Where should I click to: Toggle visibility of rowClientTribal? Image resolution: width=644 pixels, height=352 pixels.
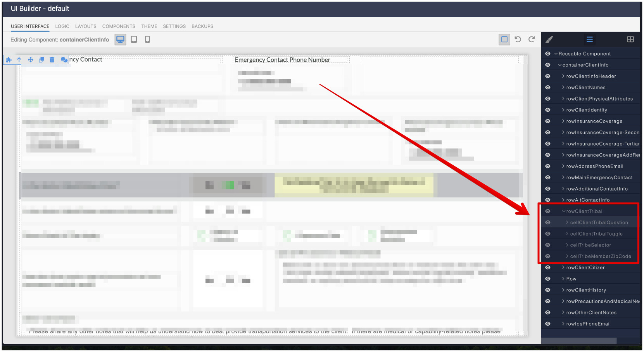[548, 211]
